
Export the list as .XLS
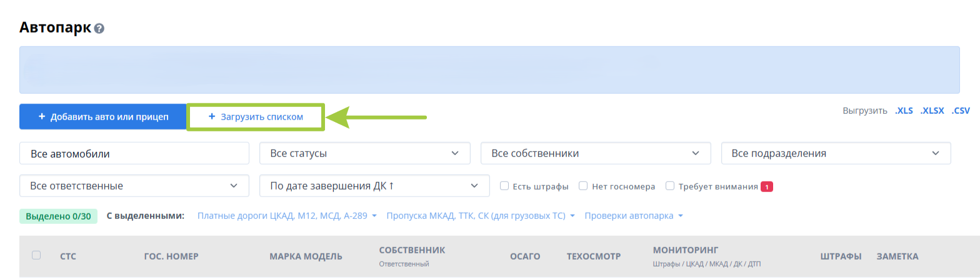(904, 111)
